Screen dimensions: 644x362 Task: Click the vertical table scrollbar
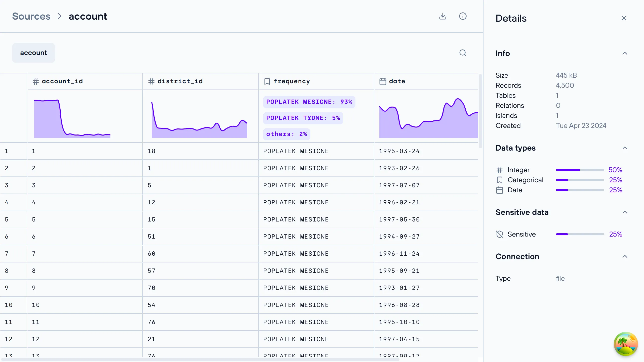pyautogui.click(x=480, y=111)
